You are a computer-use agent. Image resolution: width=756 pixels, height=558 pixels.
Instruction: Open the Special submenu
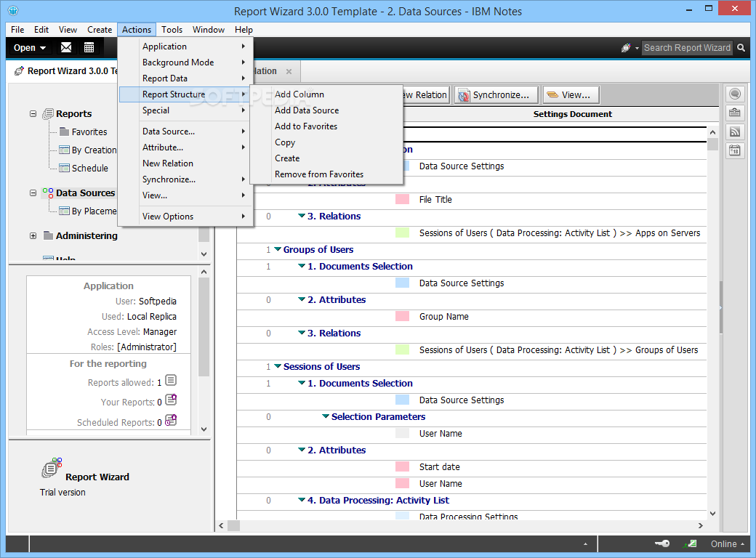coord(185,110)
